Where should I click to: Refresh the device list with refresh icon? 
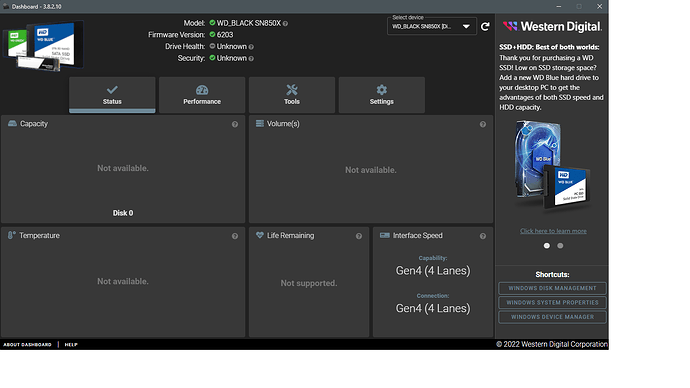(485, 26)
